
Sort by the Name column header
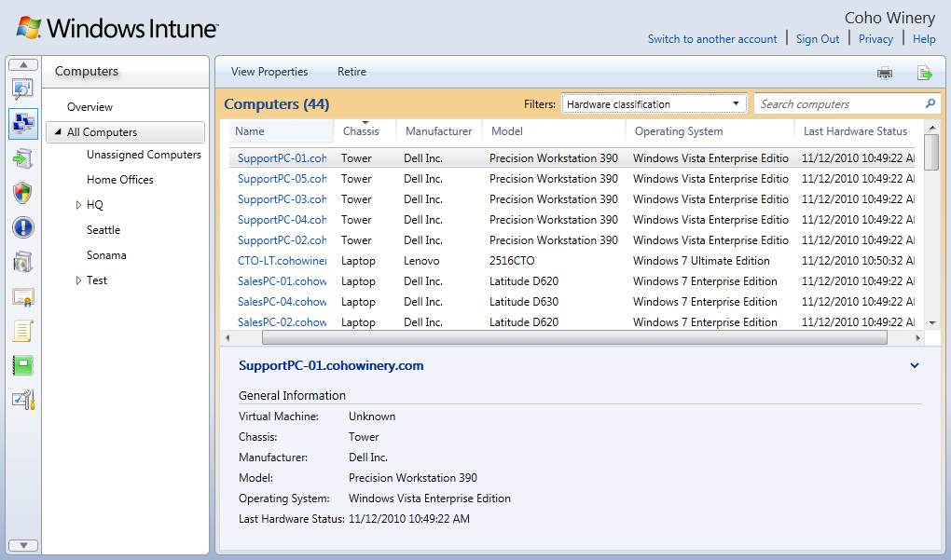pyautogui.click(x=282, y=130)
